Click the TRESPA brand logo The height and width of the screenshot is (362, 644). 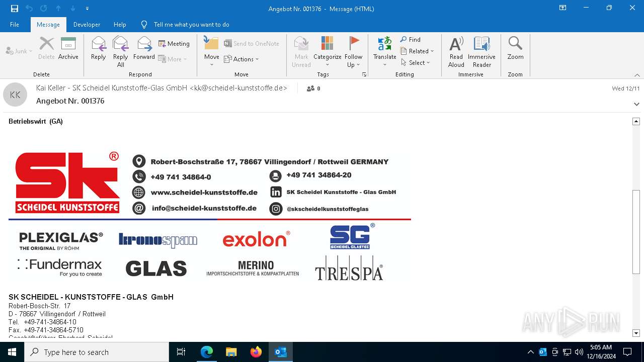point(349,268)
